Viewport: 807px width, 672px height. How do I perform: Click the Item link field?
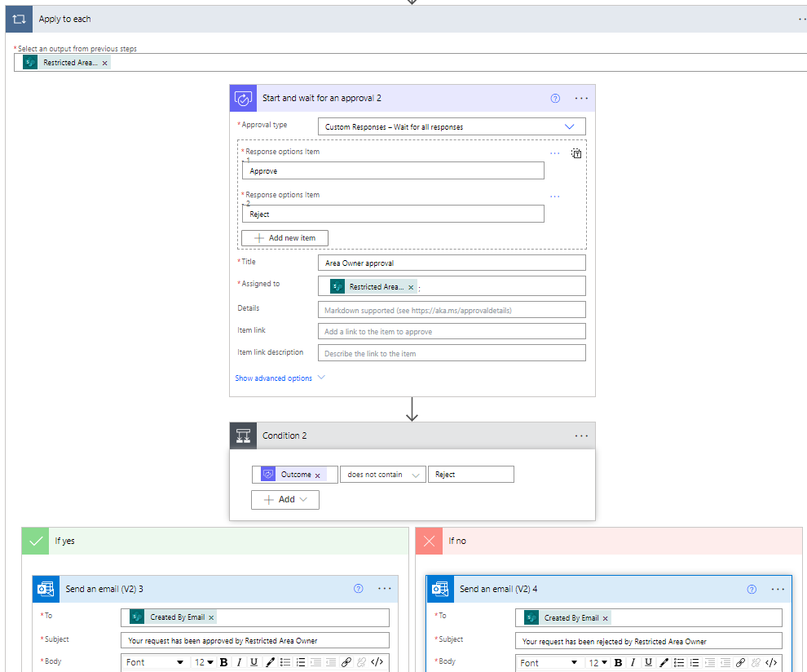[x=452, y=332]
